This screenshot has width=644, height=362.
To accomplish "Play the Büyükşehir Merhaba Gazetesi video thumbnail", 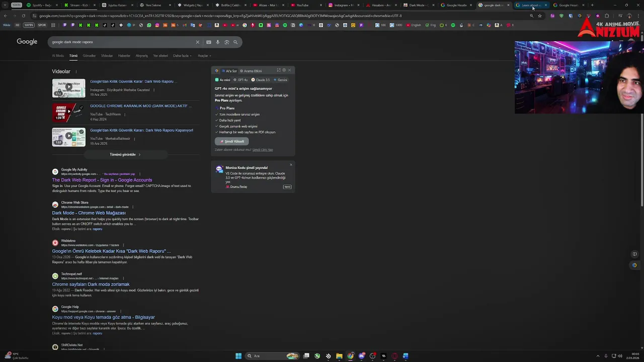I will point(68,88).
